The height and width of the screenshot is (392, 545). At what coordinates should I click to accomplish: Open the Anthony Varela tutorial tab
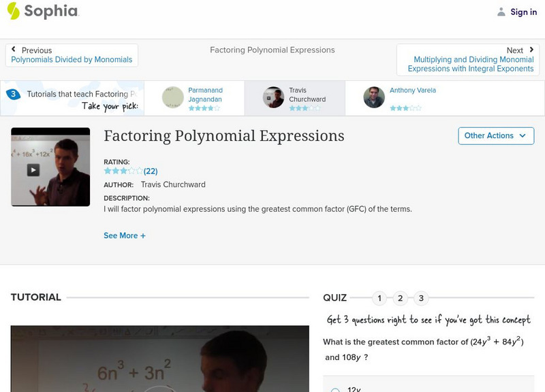(412, 91)
